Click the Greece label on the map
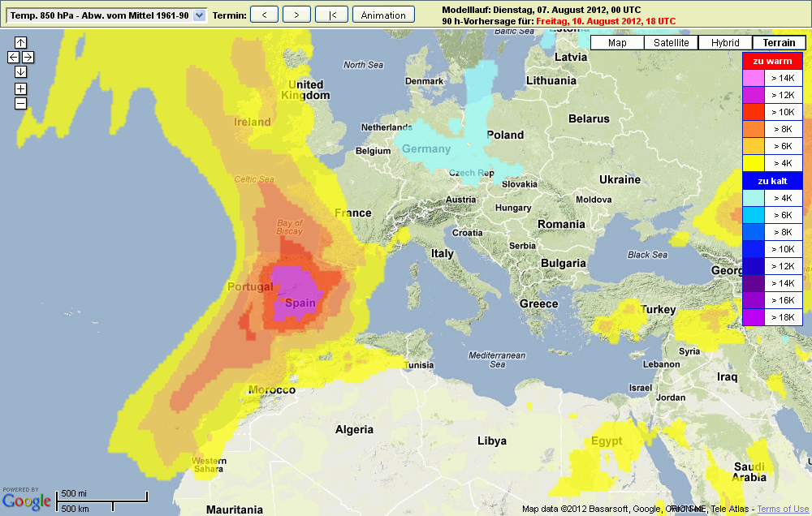The height and width of the screenshot is (516, 812). tap(538, 303)
